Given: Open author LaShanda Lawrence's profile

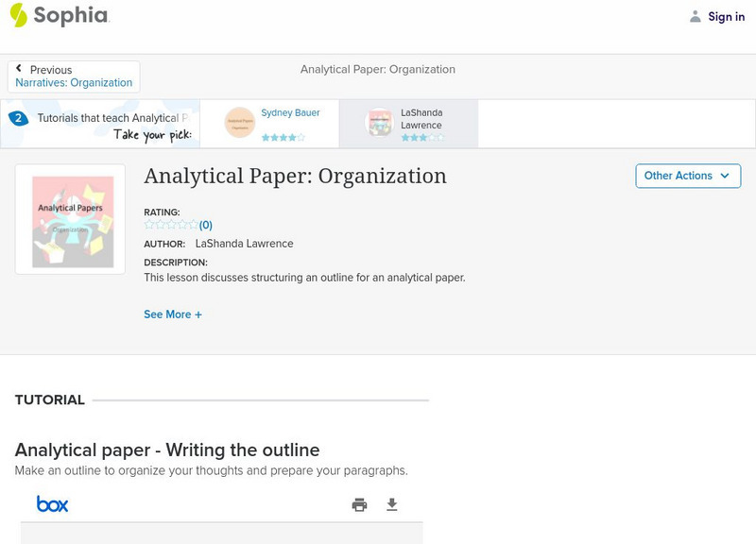Looking at the screenshot, I should click(244, 244).
